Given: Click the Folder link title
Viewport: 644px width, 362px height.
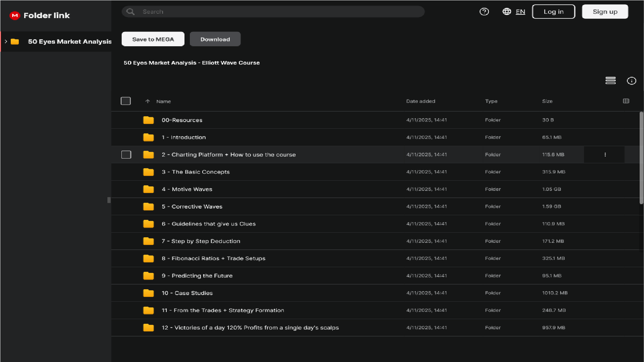Looking at the screenshot, I should 47,15.
